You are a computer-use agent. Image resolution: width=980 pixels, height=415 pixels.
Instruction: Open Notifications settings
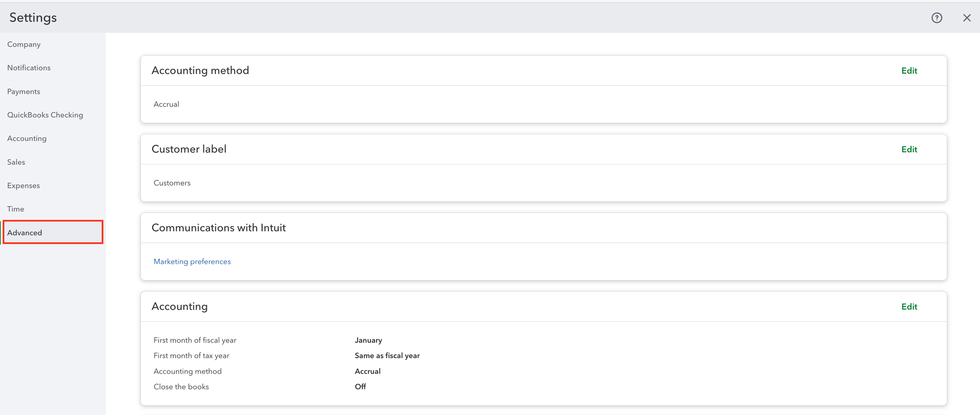29,67
